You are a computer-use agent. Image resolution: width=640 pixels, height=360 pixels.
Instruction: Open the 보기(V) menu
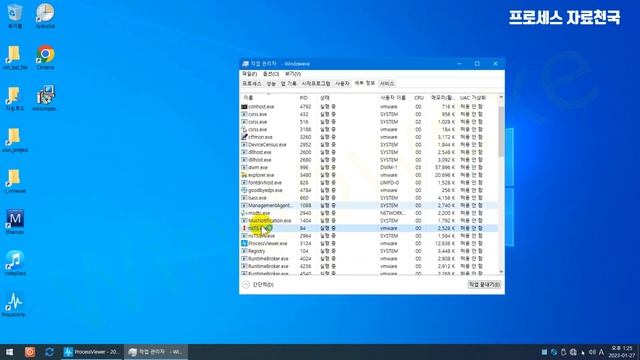[293, 74]
